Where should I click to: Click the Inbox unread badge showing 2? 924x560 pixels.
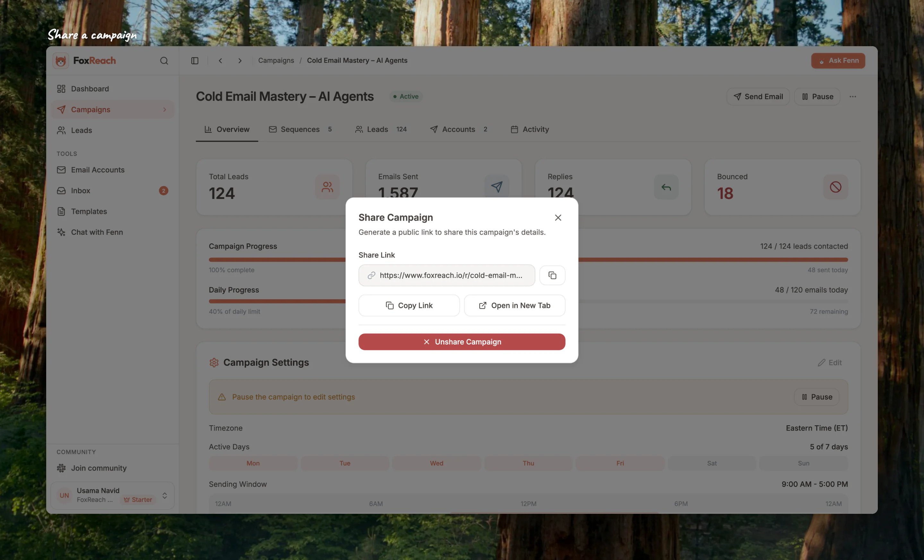tap(164, 191)
